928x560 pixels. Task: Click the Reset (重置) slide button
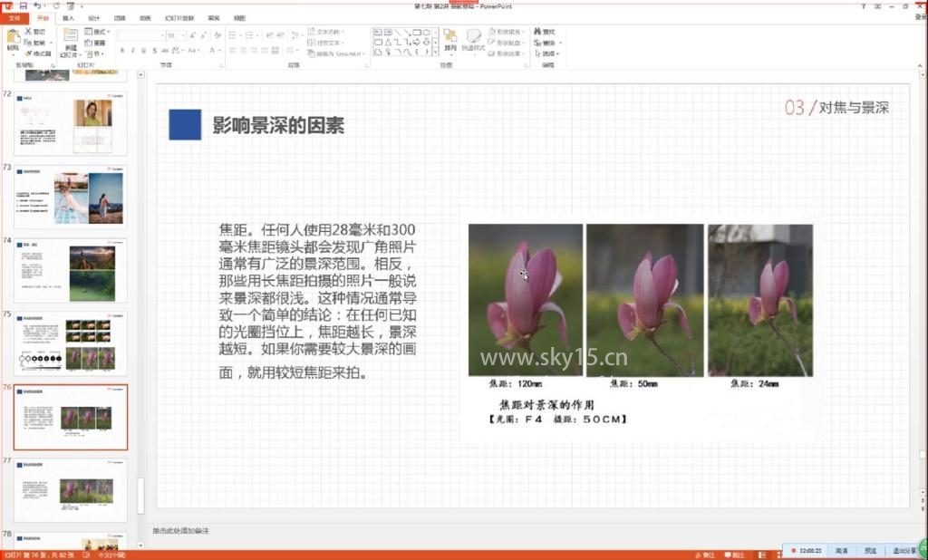(x=95, y=43)
